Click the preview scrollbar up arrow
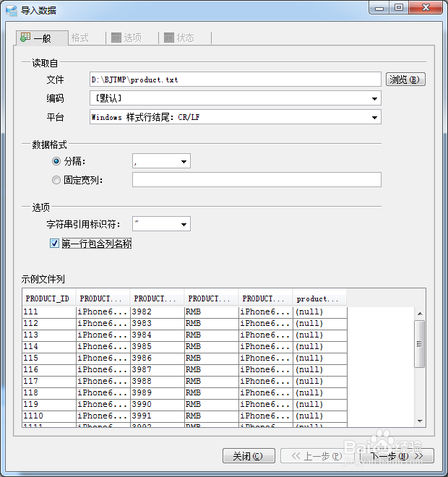 click(x=420, y=314)
